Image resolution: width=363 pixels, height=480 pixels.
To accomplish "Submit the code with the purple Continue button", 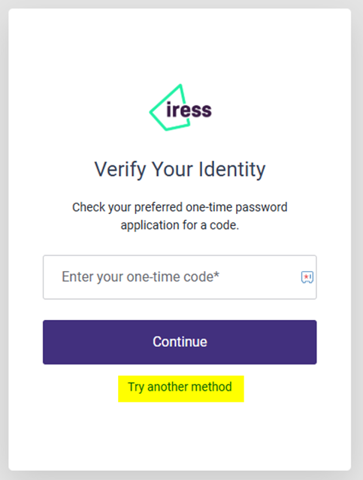I will click(180, 342).
